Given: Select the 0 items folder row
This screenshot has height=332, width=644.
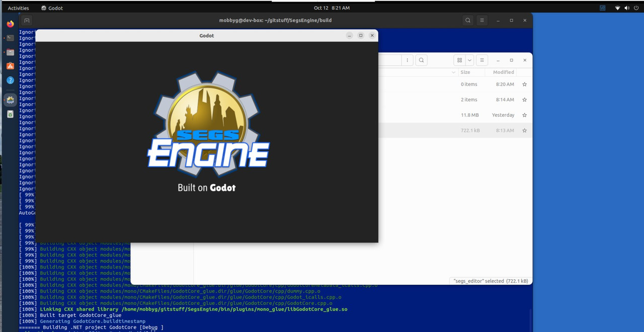Looking at the screenshot, I should pyautogui.click(x=455, y=85).
